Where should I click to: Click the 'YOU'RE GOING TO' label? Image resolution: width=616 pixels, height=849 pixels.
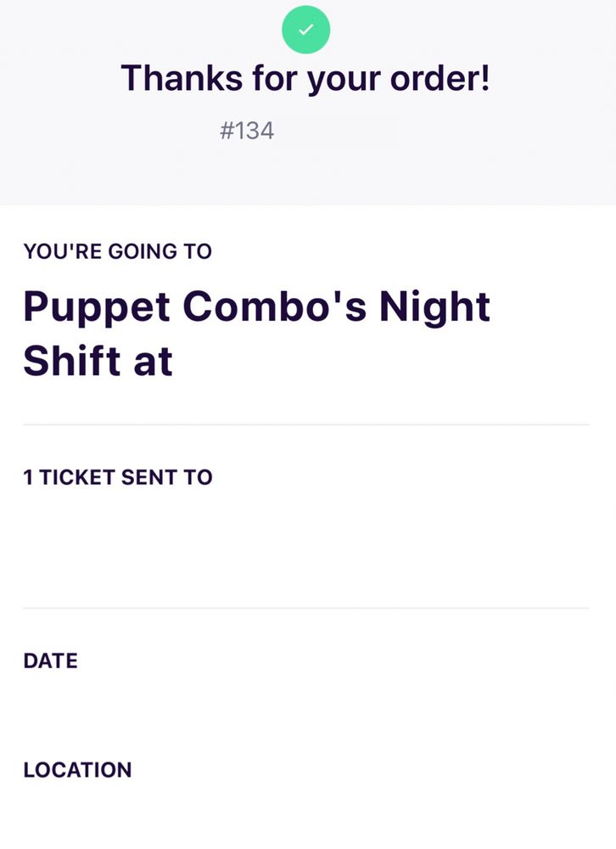(x=118, y=251)
